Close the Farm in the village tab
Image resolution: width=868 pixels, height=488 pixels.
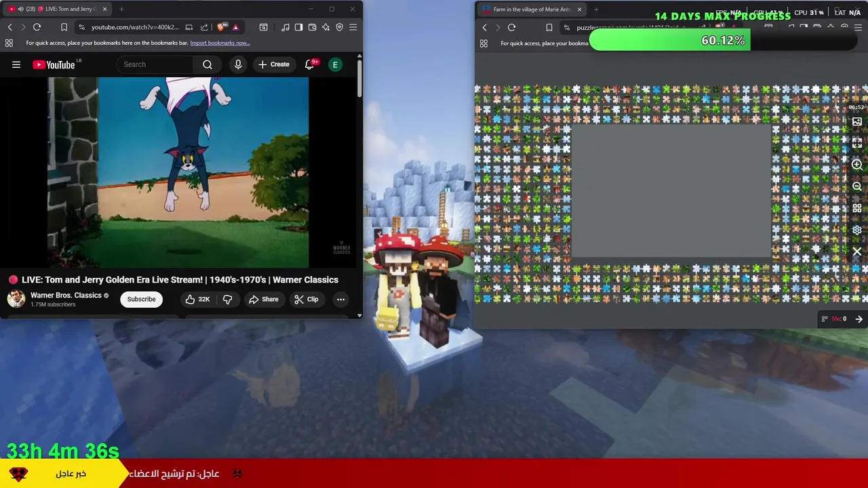tap(579, 9)
